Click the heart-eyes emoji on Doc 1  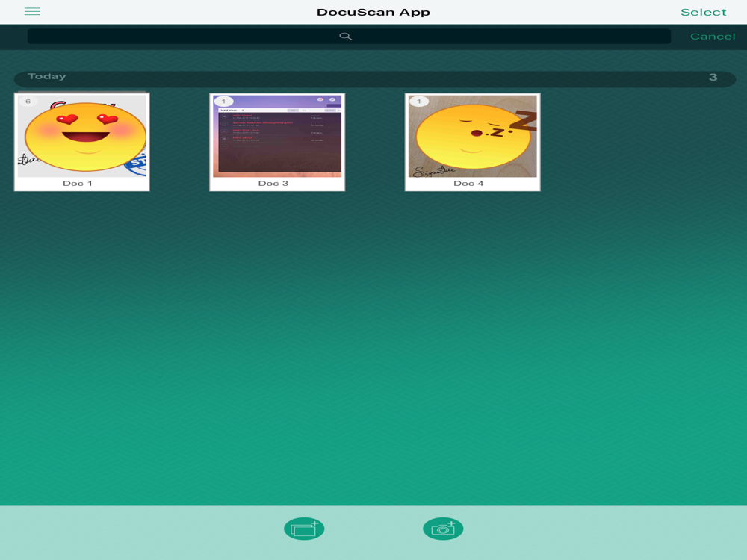[x=86, y=137]
